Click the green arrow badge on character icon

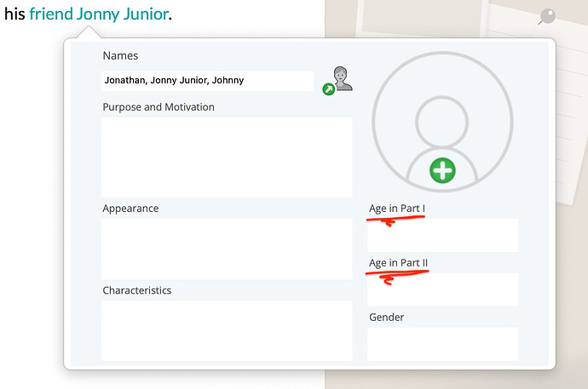(x=329, y=89)
